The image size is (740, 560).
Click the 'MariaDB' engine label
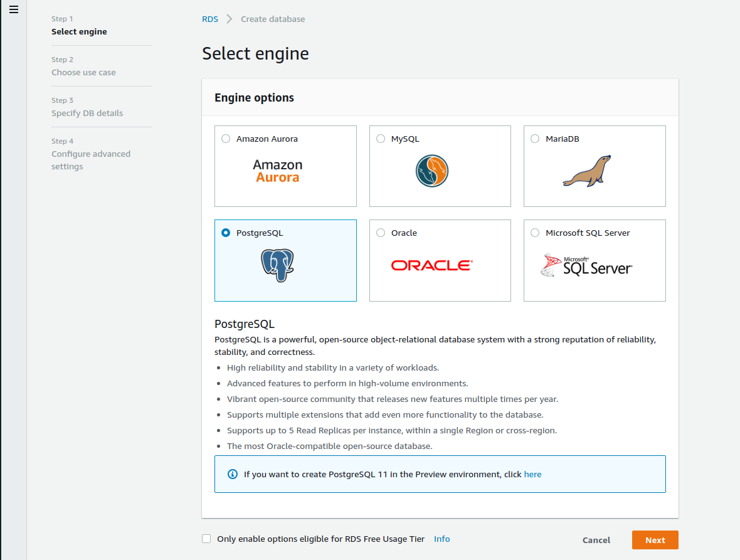[563, 139]
